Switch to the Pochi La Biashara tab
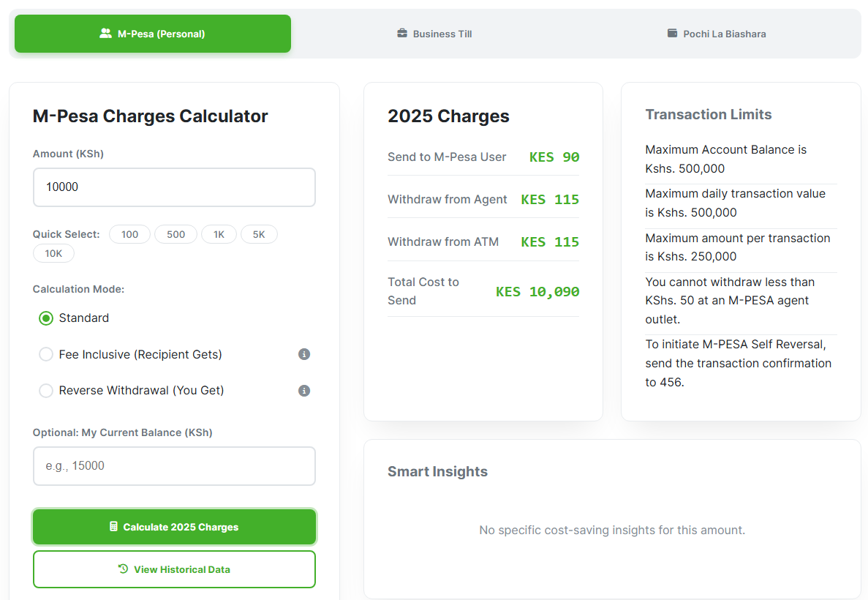The image size is (868, 600). 717,34
